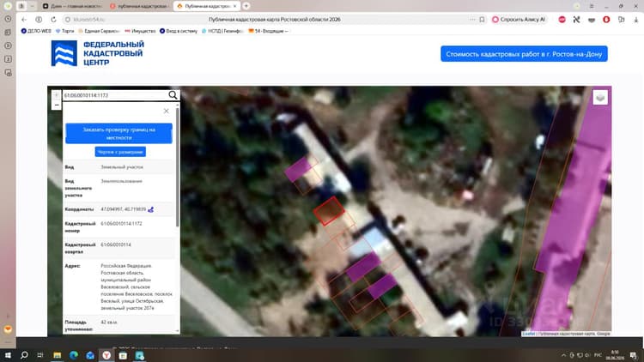Viewport: 644px width, 362px height.
Task: Open the browser downloads arrow icon
Action: click(635, 19)
